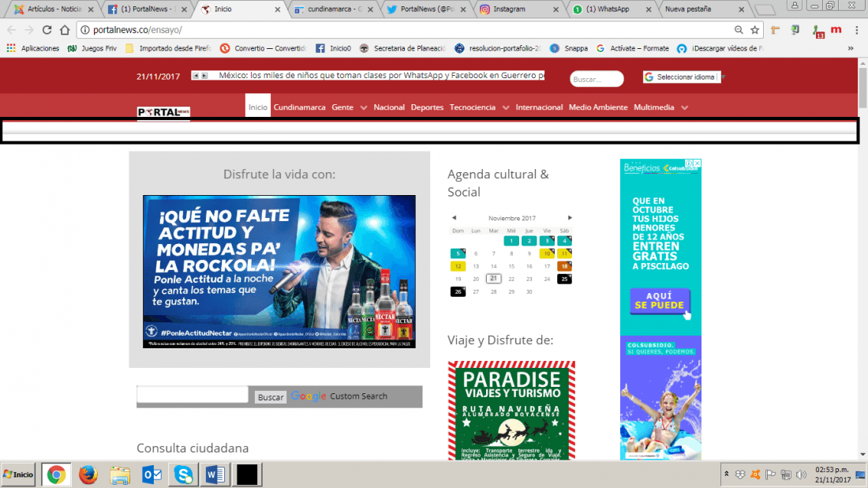The image size is (868, 488).
Task: Open the Nacional menu item
Action: coord(388,107)
